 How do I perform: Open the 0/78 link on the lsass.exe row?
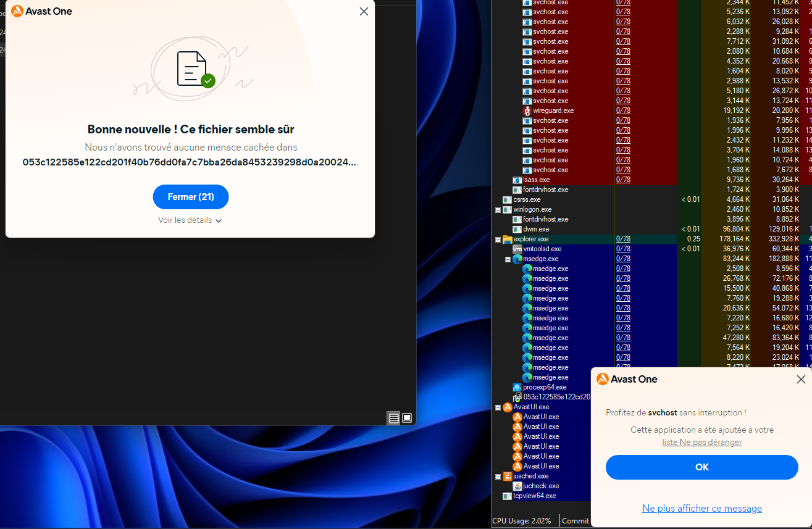point(623,180)
